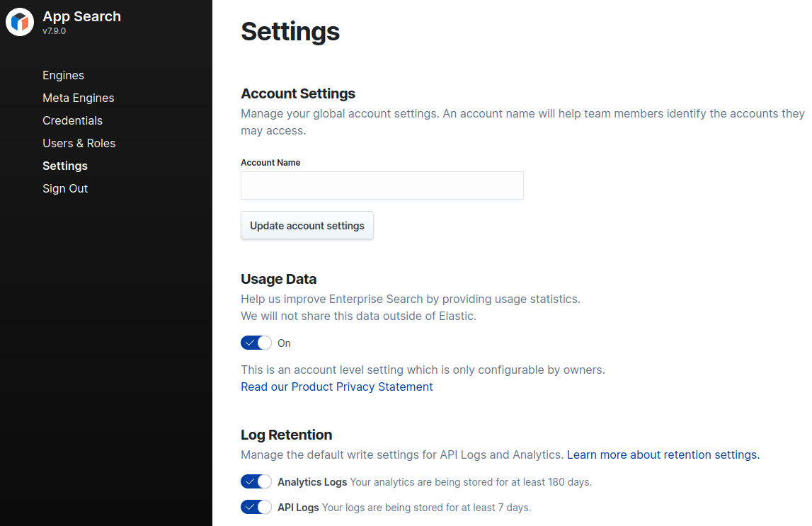Disable the Usage Data sharing toggle
Screen dimensions: 812x526
coord(256,343)
